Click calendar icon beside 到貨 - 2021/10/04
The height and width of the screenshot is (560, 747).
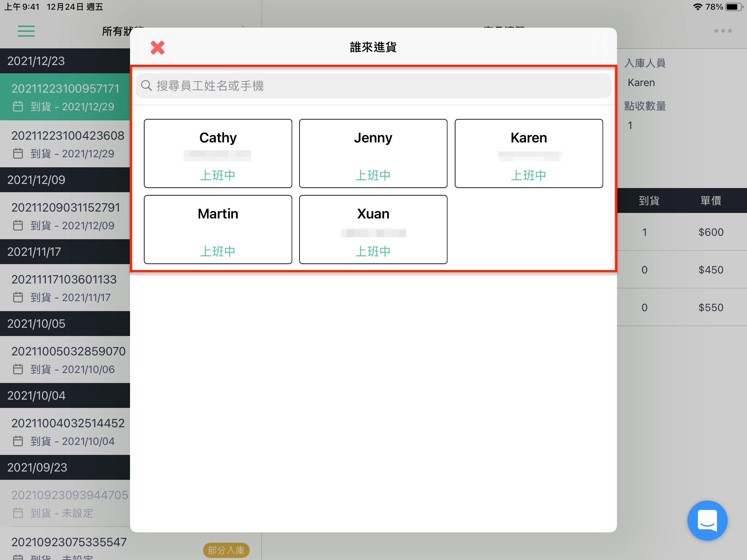click(x=18, y=441)
